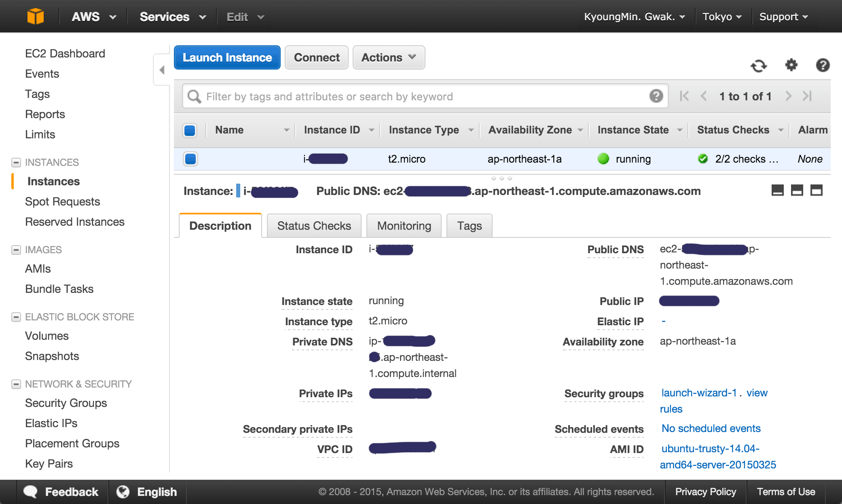Open table settings gear icon
Screen dimensions: 842x504
pos(791,65)
